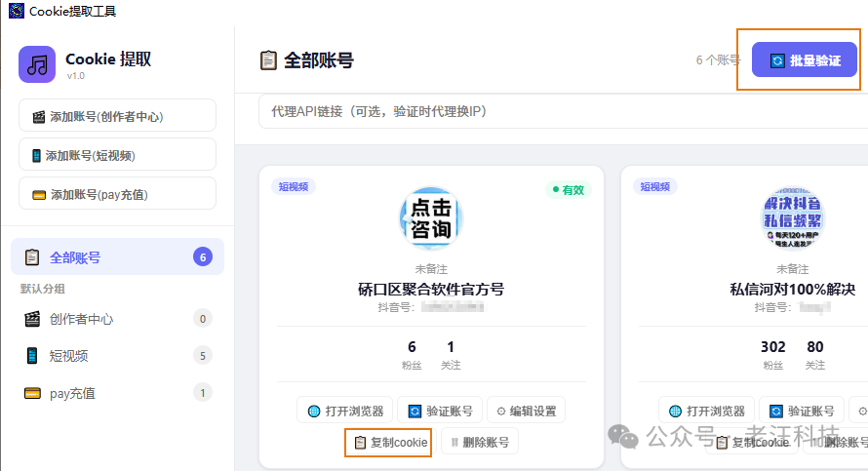This screenshot has height=471, width=868.
Task: Click the 默认分组 section label
Action: click(x=43, y=289)
